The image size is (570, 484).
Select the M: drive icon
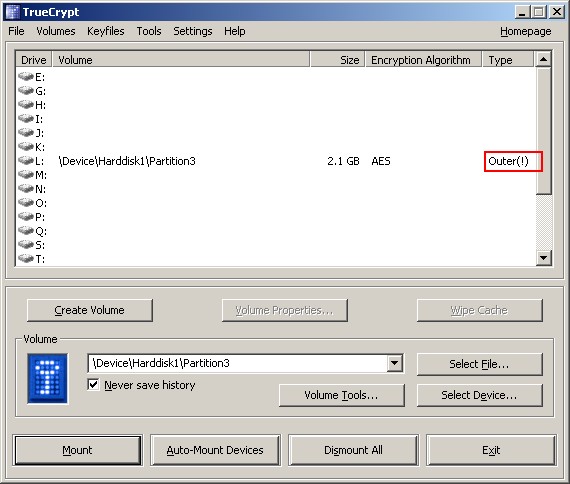[x=26, y=174]
